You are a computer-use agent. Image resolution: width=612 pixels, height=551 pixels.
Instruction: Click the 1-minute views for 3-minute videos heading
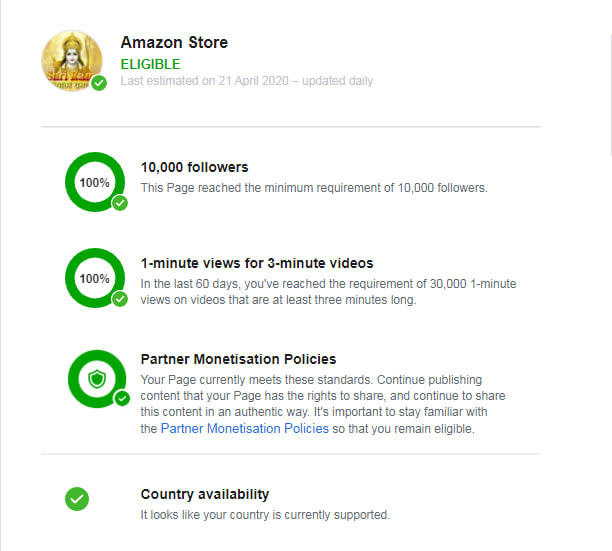click(257, 263)
